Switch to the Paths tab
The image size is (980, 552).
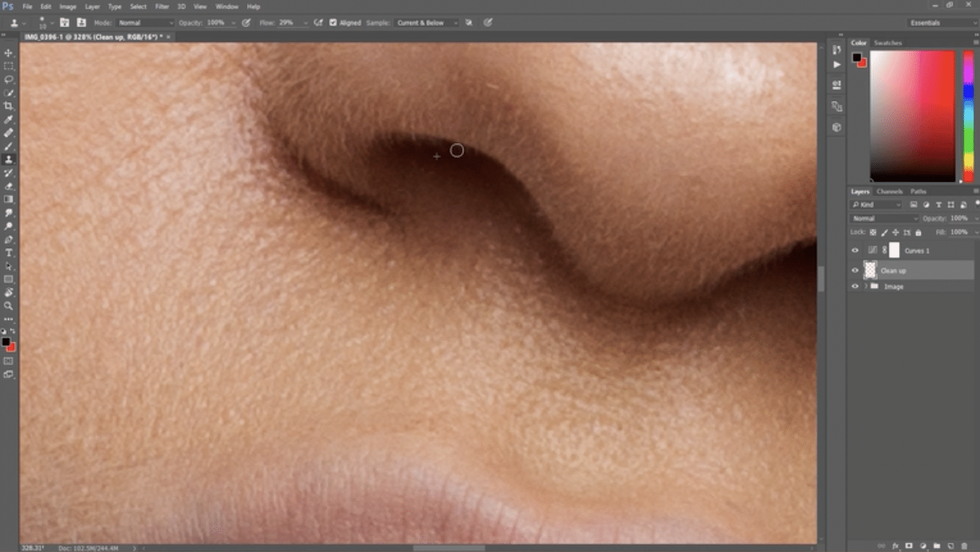click(918, 191)
